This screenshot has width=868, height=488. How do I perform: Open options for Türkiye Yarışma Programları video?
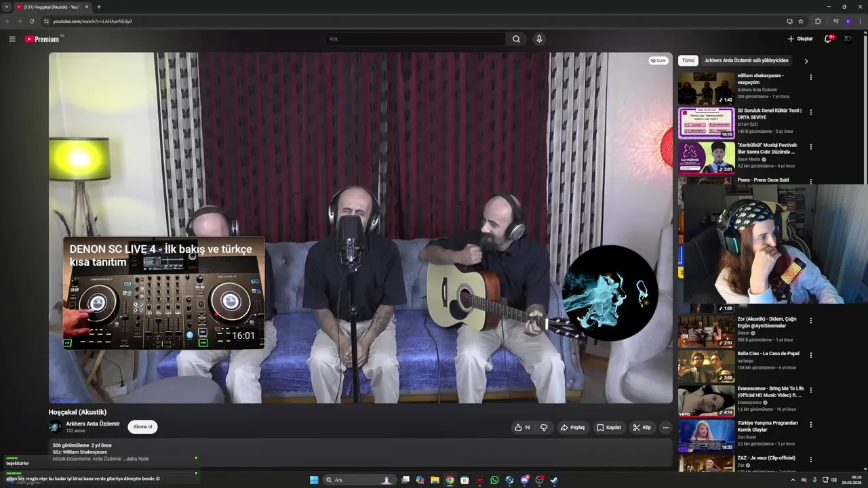pos(810,425)
